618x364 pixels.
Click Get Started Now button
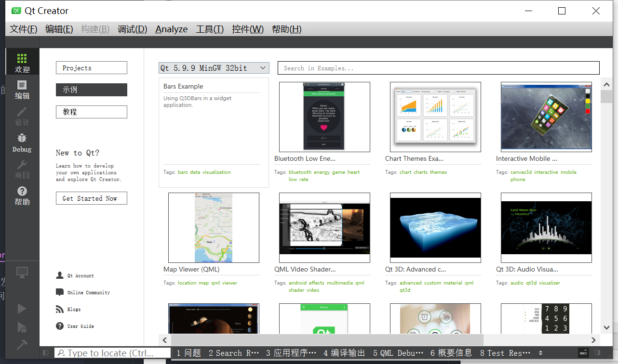[92, 198]
